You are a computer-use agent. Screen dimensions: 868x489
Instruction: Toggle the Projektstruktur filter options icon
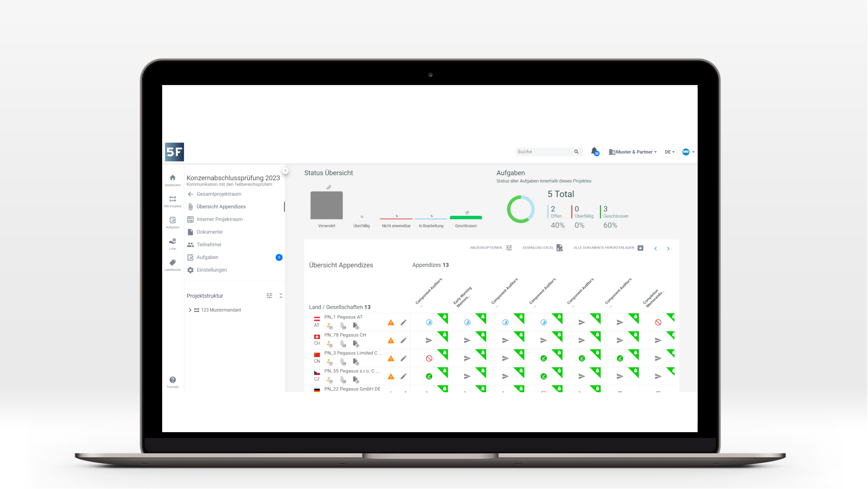(x=269, y=295)
